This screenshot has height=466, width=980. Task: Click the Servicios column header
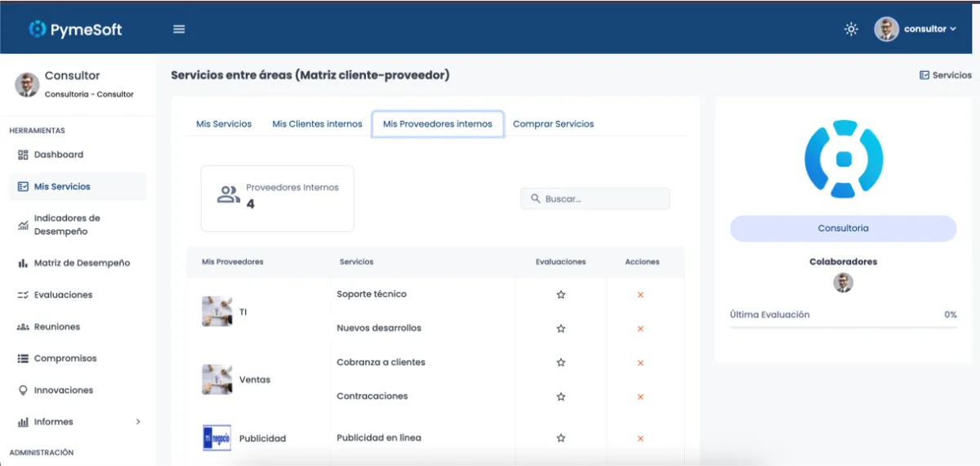click(357, 262)
